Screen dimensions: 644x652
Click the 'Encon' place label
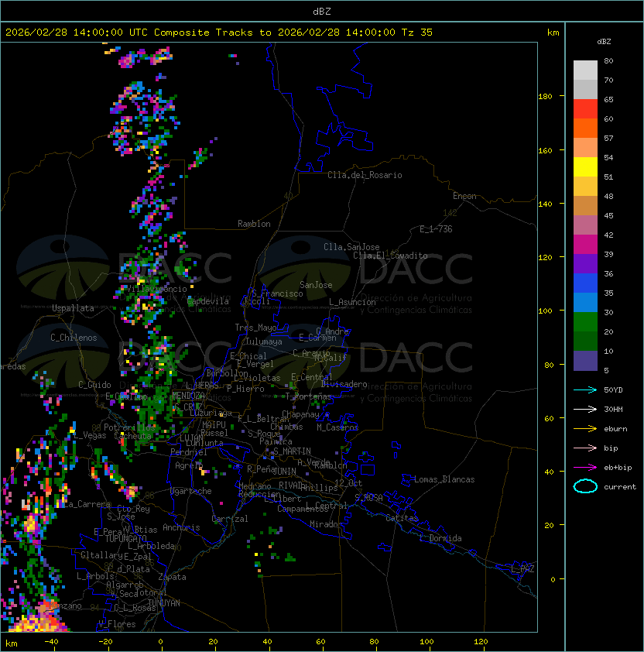(x=464, y=196)
